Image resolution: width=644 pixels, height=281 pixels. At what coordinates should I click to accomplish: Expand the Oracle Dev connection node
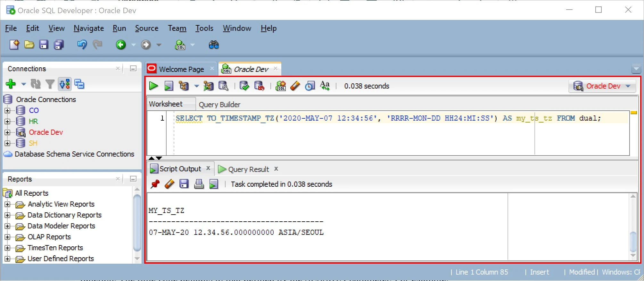tap(7, 132)
